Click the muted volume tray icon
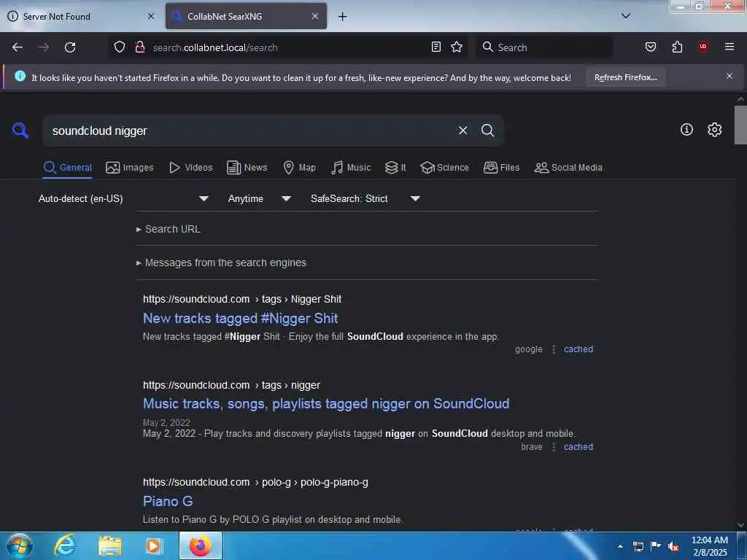This screenshot has height=560, width=747. pos(673,547)
